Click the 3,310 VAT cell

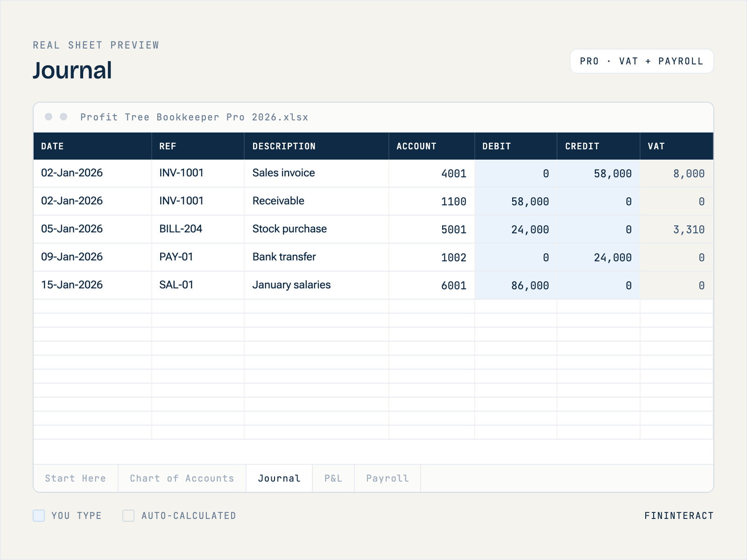click(677, 229)
